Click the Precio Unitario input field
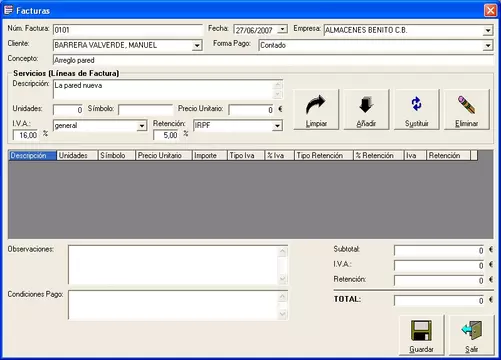 point(251,110)
